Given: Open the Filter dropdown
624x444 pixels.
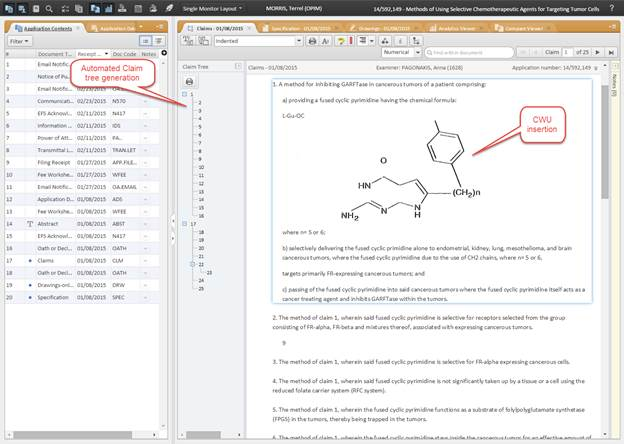Looking at the screenshot, I should click(19, 41).
